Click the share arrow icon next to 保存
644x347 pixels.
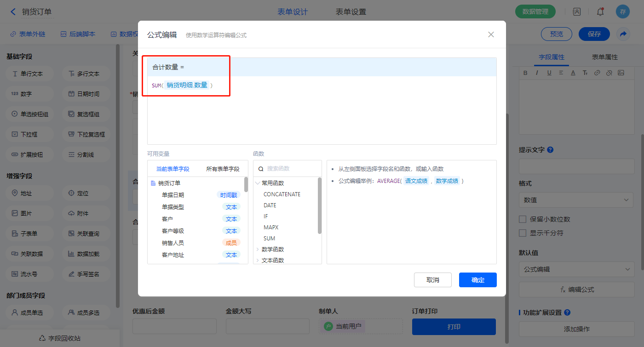(x=623, y=34)
